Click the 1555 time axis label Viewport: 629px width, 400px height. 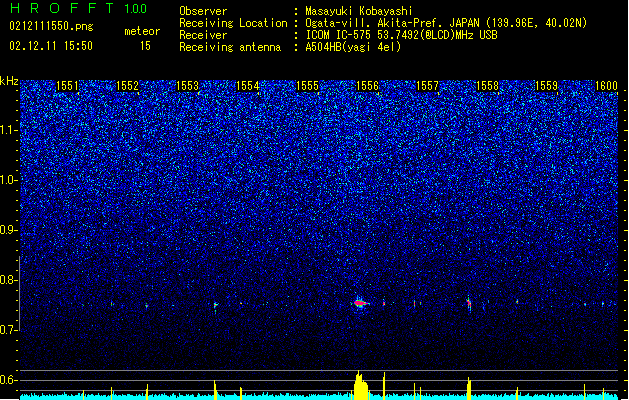307,86
